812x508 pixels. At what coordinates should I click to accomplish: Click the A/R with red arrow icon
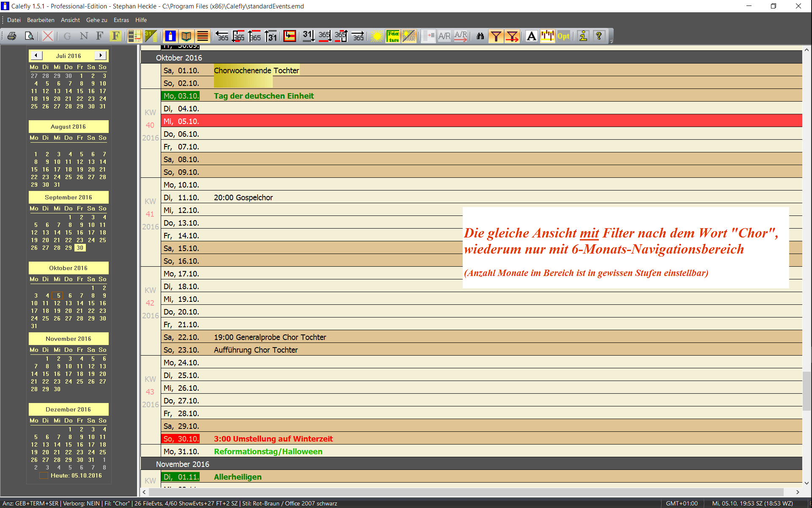[461, 36]
